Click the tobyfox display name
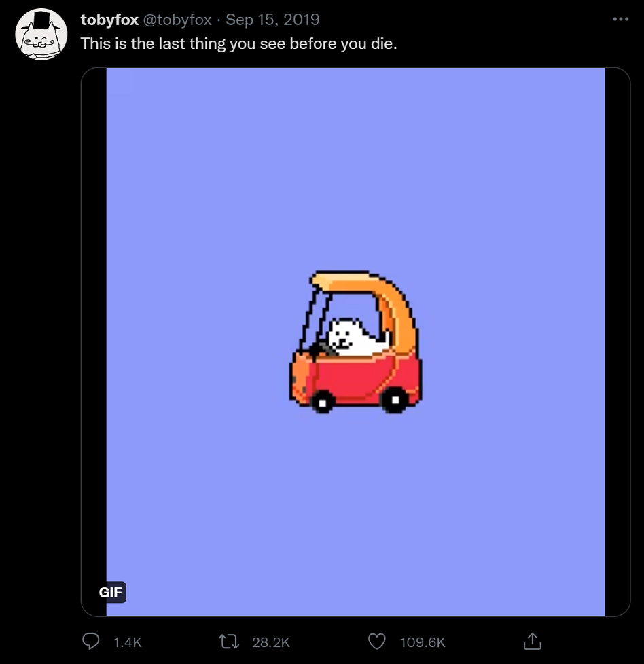 (109, 20)
